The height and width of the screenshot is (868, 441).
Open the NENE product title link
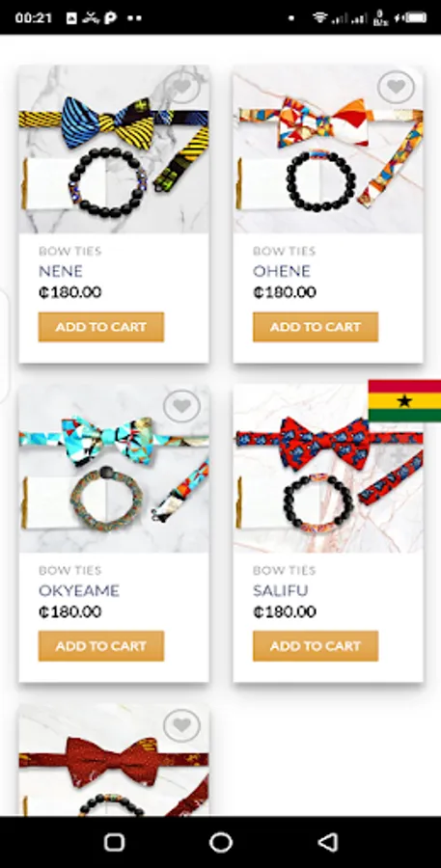click(61, 271)
